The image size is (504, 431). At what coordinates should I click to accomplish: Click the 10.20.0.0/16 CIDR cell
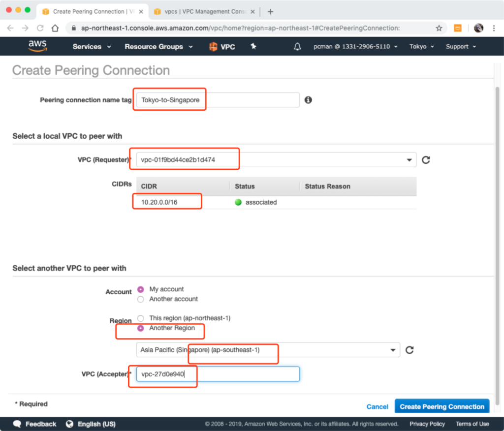click(x=159, y=202)
